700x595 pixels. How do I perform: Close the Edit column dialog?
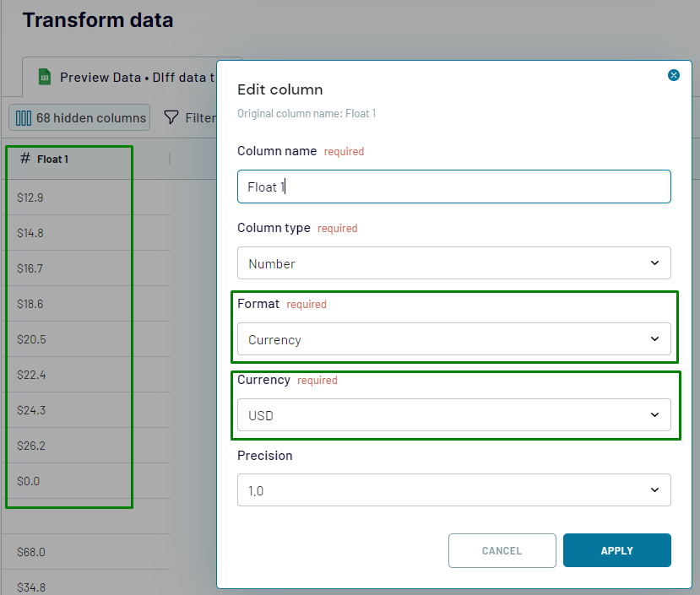point(674,75)
